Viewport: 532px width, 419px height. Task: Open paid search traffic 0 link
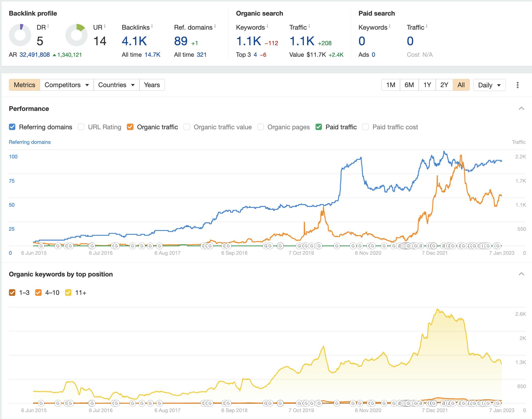coord(410,41)
